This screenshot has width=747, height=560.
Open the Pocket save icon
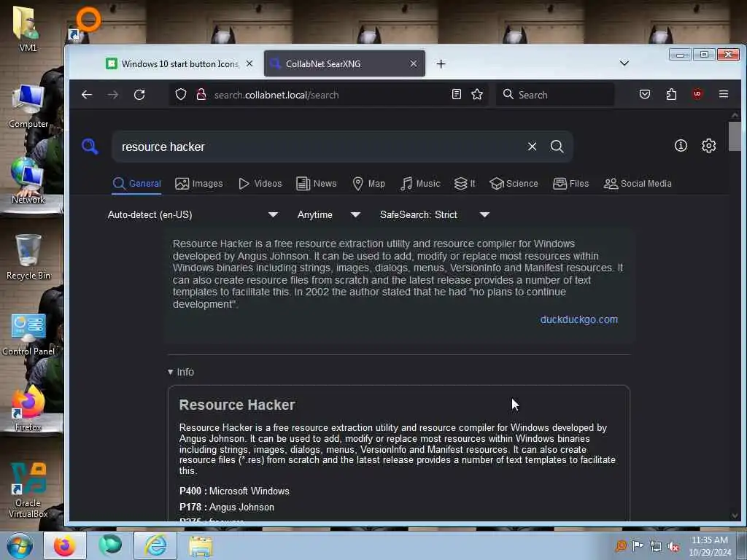[645, 94]
